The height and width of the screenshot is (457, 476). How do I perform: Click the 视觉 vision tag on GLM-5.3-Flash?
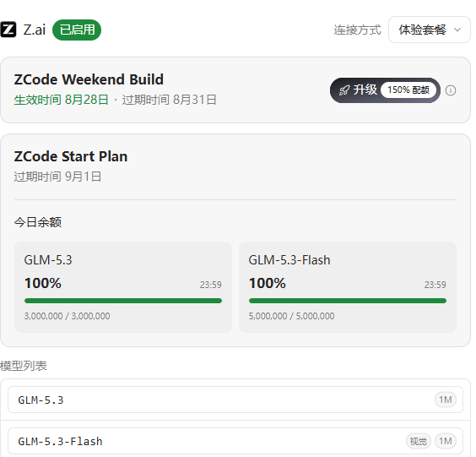click(x=419, y=441)
